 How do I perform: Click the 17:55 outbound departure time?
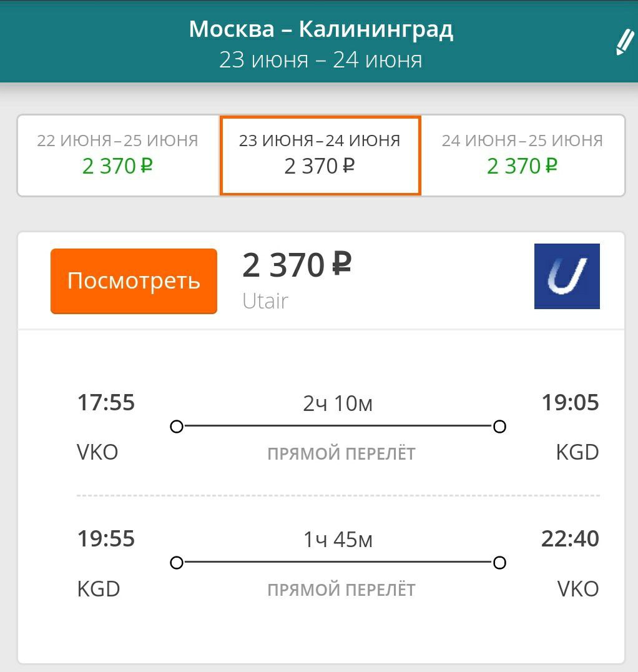coord(106,403)
